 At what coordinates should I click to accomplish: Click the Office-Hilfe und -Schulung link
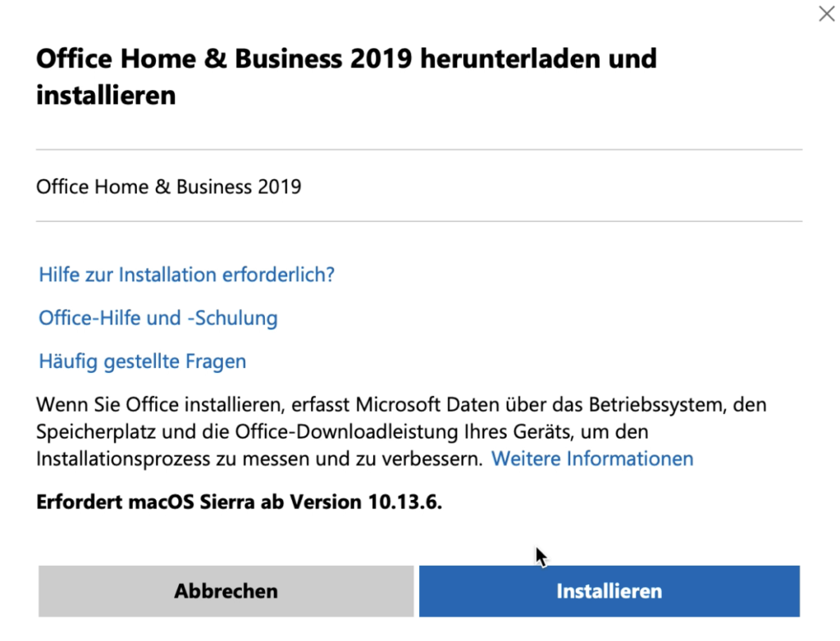click(157, 318)
